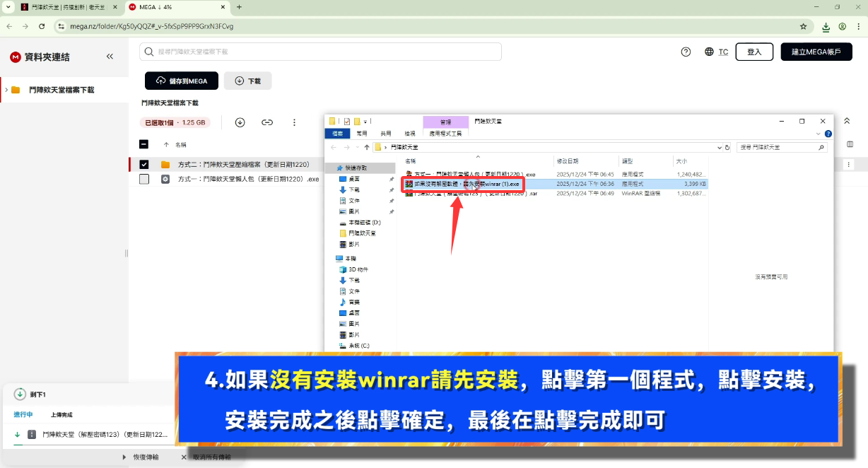
Task: Click the 建立MEGA帳戶 button
Action: tap(816, 52)
